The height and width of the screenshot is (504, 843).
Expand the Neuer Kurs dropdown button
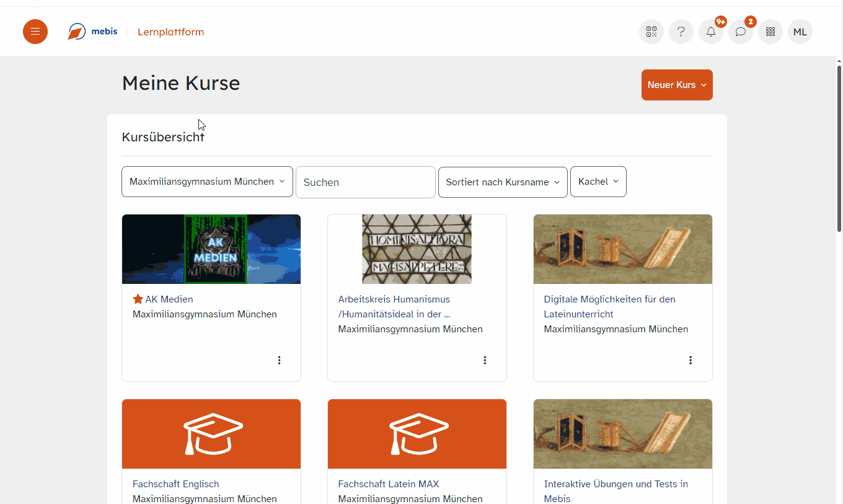pos(677,85)
